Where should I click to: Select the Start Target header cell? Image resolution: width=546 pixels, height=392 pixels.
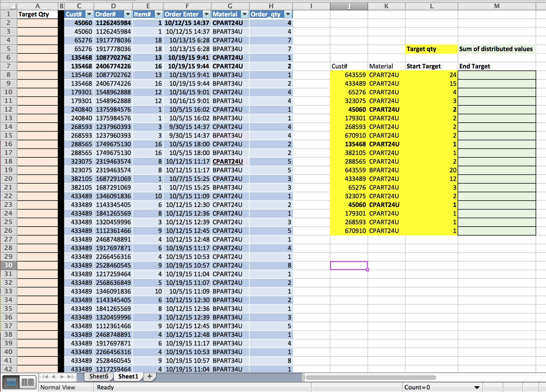tap(432, 66)
